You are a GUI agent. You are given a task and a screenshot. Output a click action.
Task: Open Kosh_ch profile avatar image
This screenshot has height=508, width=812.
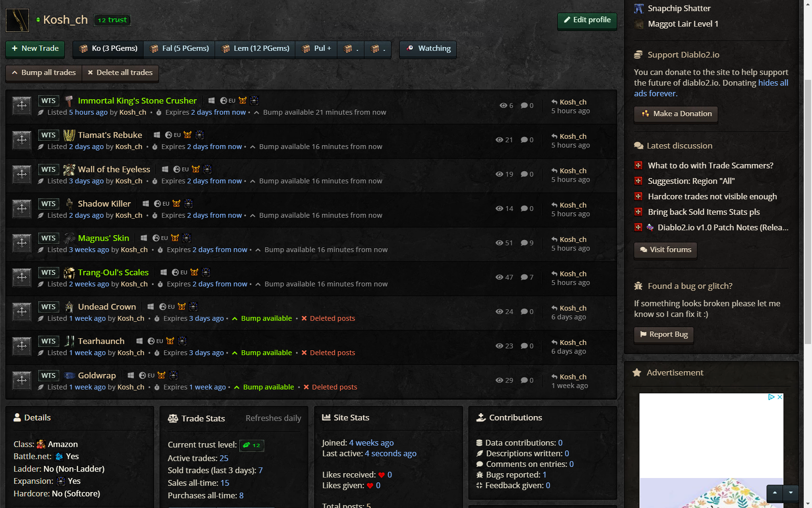pos(17,20)
